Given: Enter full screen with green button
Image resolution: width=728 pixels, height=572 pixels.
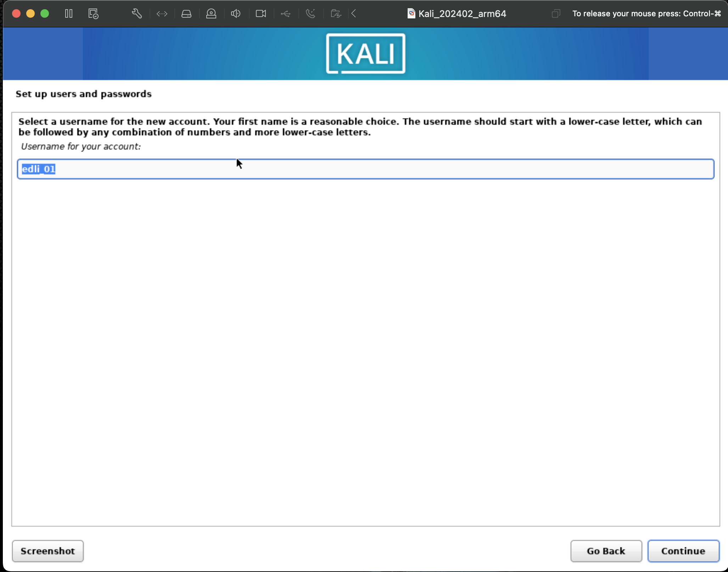Looking at the screenshot, I should [x=45, y=14].
